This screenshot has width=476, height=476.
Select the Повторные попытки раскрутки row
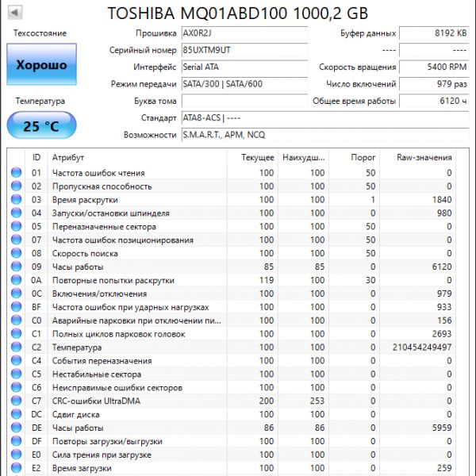click(x=232, y=280)
